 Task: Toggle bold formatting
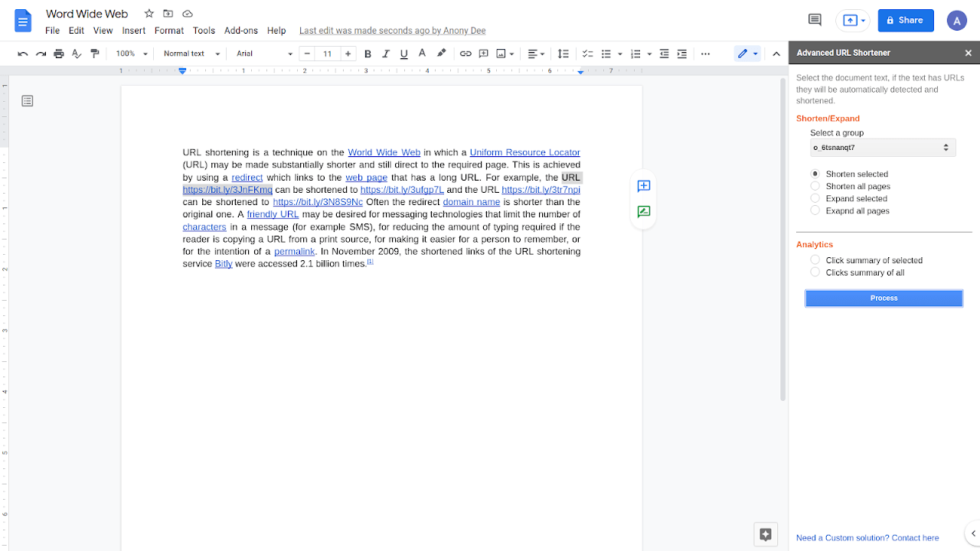coord(367,54)
